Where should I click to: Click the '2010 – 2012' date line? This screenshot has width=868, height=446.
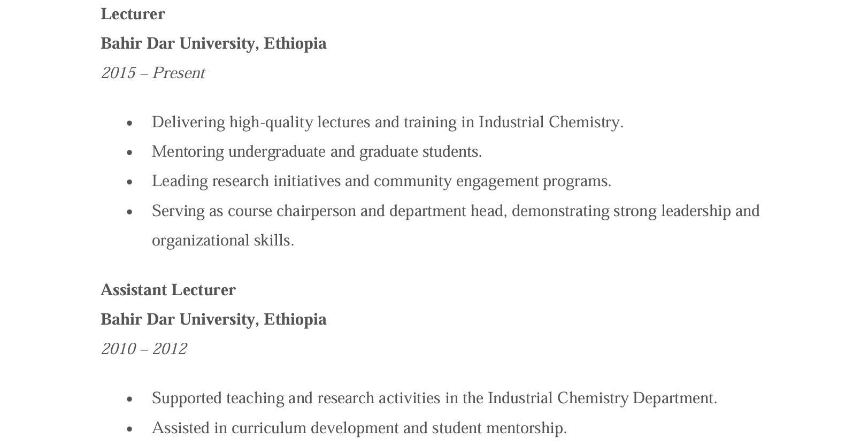pyautogui.click(x=144, y=349)
